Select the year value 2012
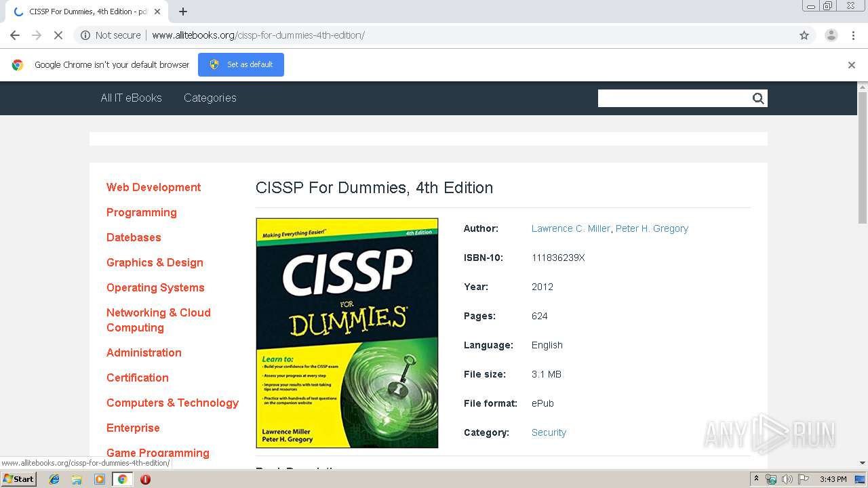This screenshot has width=868, height=488. pyautogui.click(x=542, y=287)
